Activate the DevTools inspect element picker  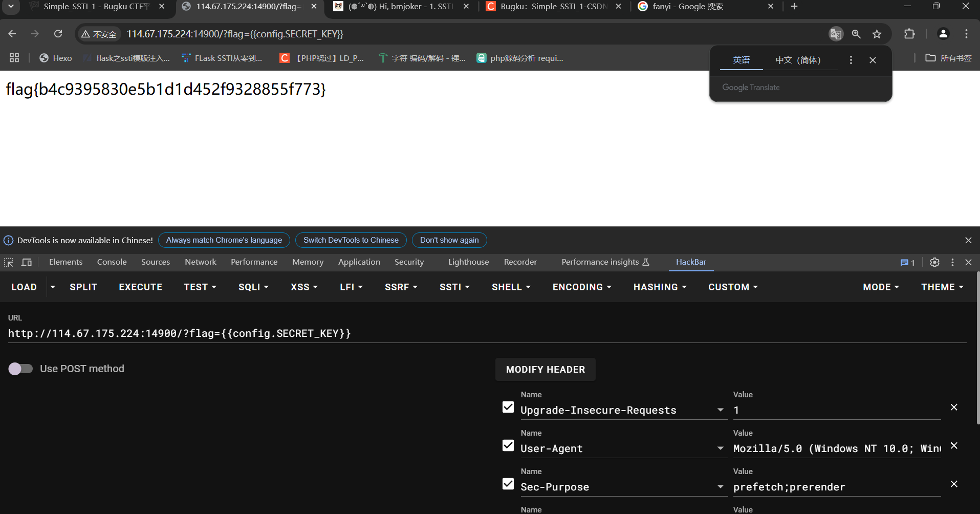coord(9,262)
